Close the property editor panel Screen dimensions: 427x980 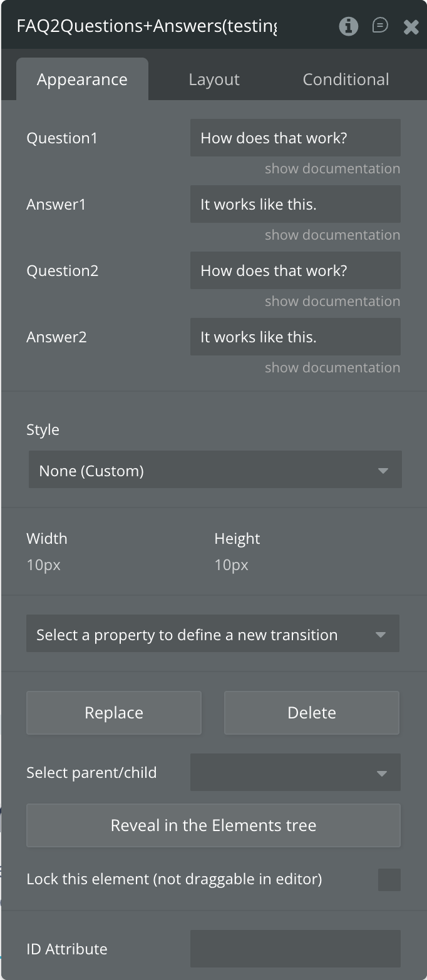(411, 26)
